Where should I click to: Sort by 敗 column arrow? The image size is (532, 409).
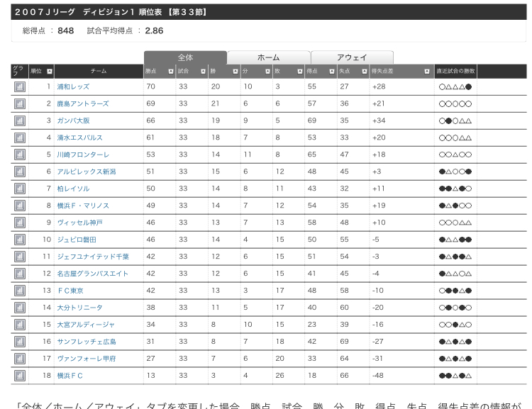pos(300,71)
